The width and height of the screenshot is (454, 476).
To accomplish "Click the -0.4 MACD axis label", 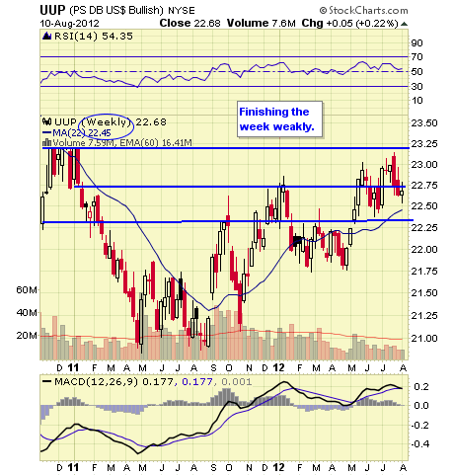I will click(419, 444).
